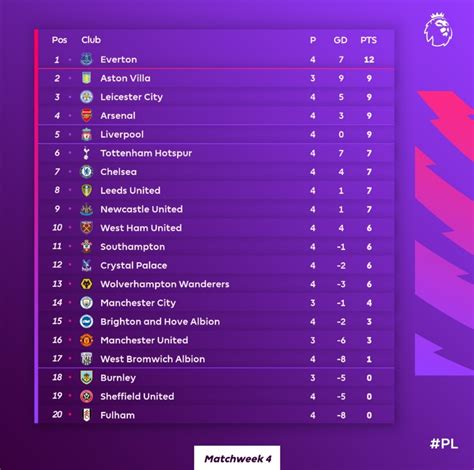Select the Matchweek 4 label

coord(237,459)
